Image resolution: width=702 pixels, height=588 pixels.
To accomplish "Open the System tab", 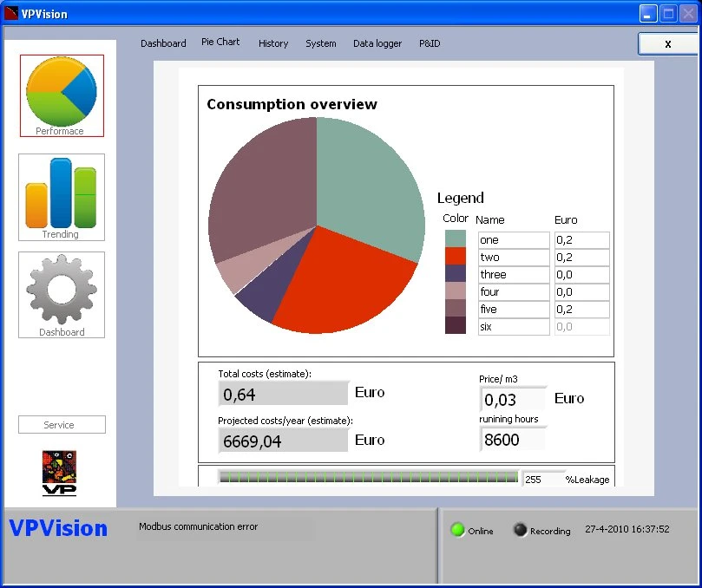I will tap(320, 43).
